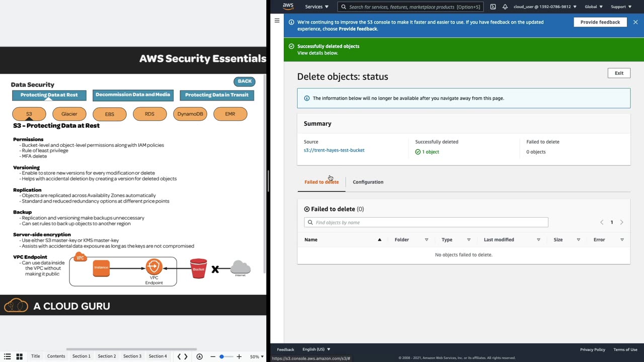Select the Failed to delete tab
Viewport: 644px width, 362px height.
321,182
